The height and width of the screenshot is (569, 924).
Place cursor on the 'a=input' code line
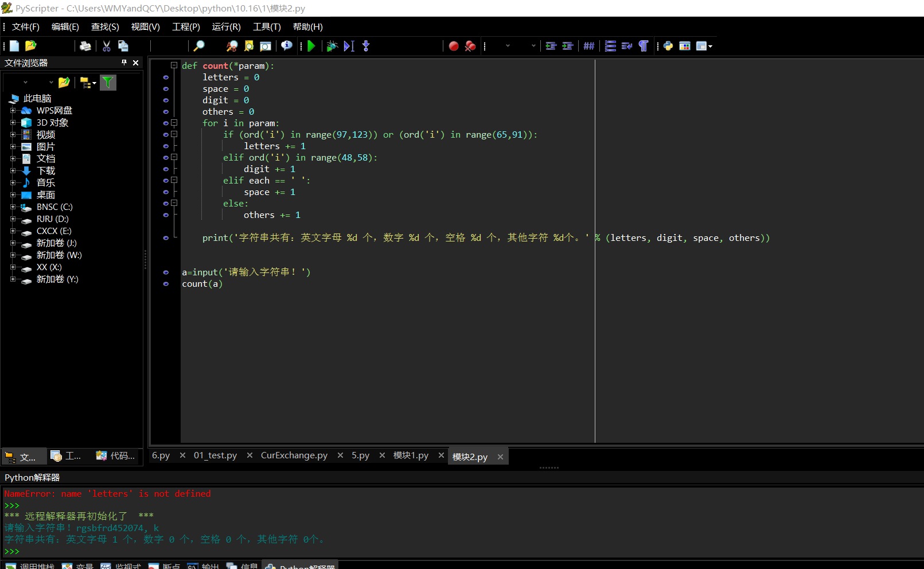pos(246,272)
